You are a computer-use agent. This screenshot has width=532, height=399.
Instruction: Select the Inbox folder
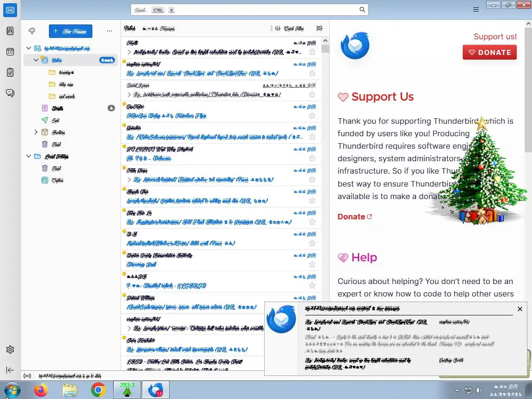click(x=71, y=60)
